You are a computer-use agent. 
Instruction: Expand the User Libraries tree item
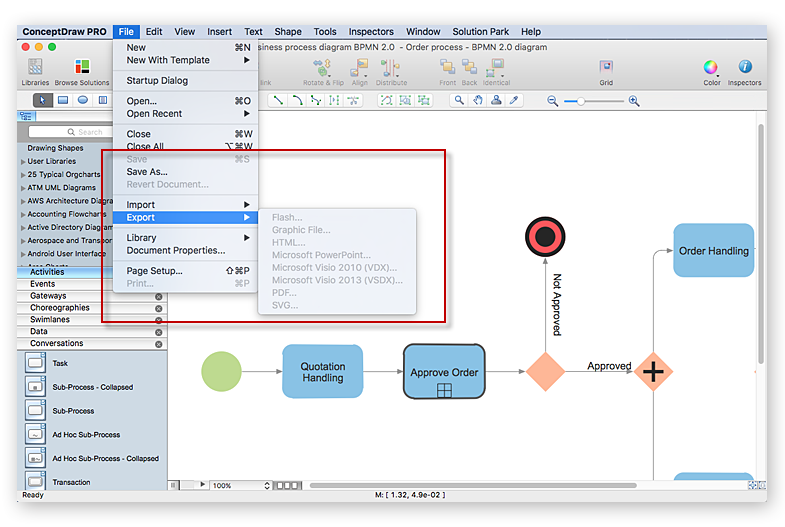coord(23,161)
